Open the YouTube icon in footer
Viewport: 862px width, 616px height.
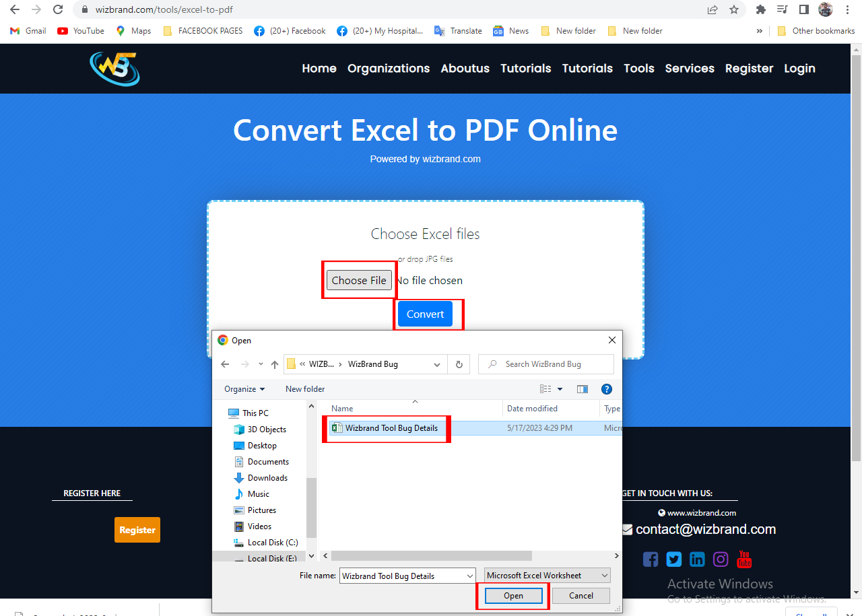pos(744,559)
